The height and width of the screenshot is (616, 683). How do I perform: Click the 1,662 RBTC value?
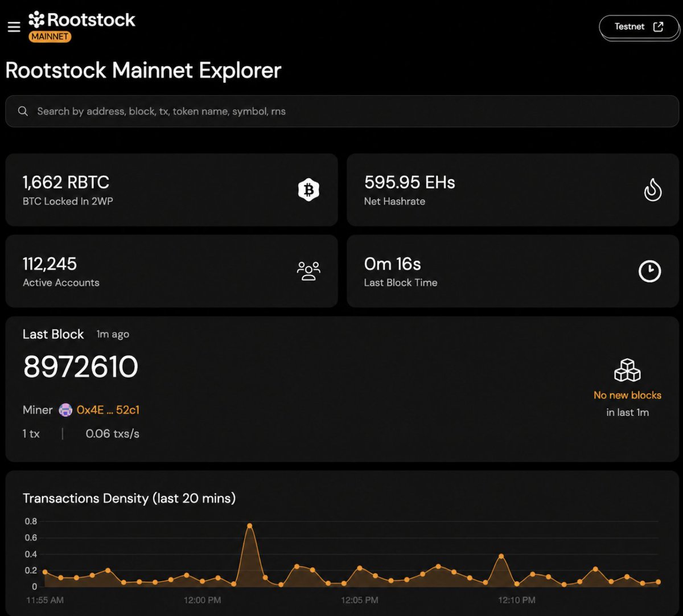coord(66,182)
